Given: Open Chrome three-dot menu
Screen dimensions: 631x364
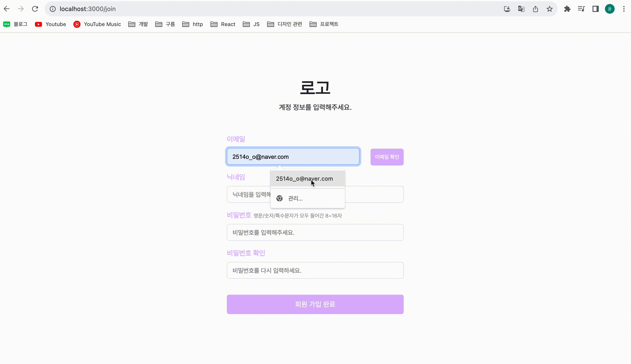Looking at the screenshot, I should tap(624, 9).
